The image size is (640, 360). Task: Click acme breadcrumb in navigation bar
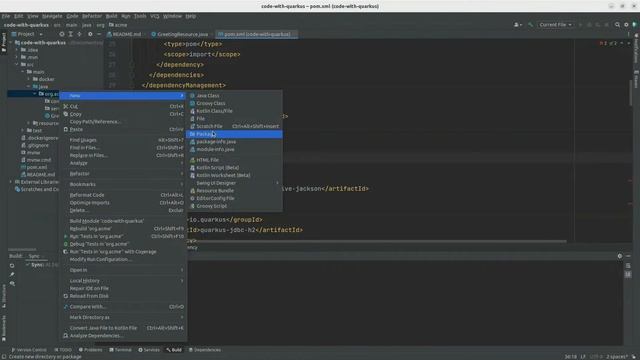118,25
